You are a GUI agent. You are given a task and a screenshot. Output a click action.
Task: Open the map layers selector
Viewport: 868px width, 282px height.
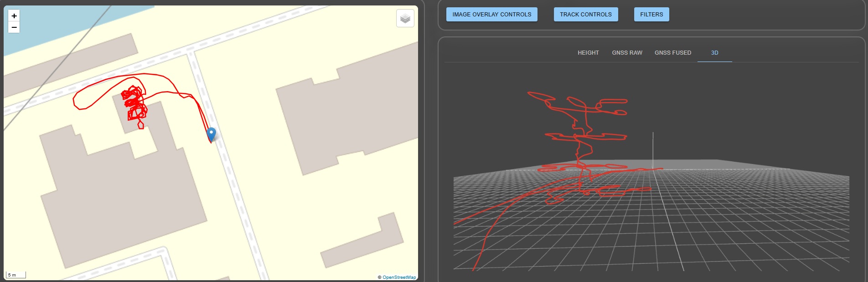tap(405, 19)
